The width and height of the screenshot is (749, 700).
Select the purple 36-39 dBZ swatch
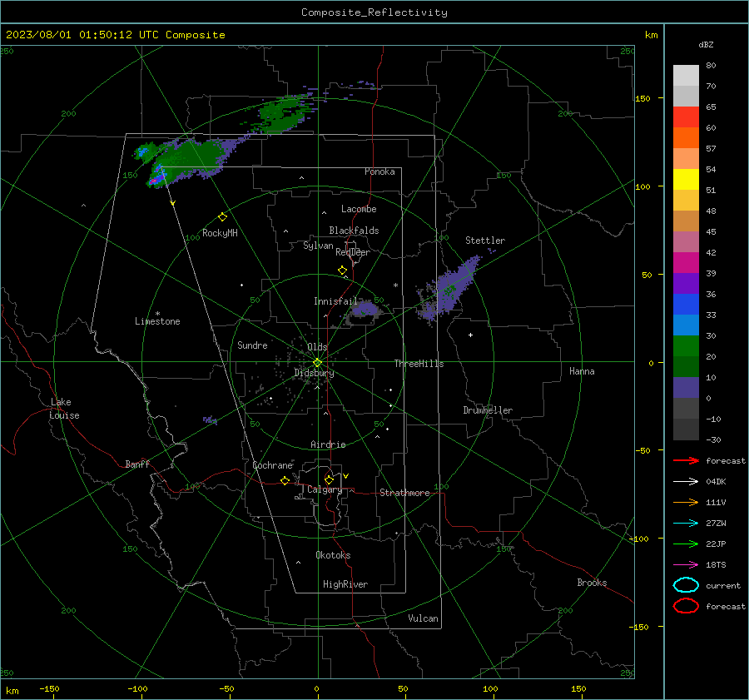[686, 283]
